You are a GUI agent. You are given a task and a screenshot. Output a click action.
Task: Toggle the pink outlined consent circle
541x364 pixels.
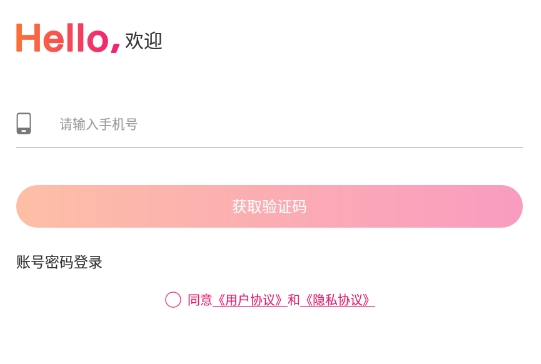point(173,299)
